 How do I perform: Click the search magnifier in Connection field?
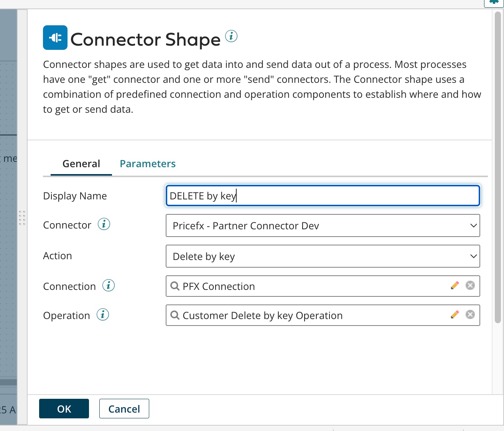pyautogui.click(x=175, y=286)
